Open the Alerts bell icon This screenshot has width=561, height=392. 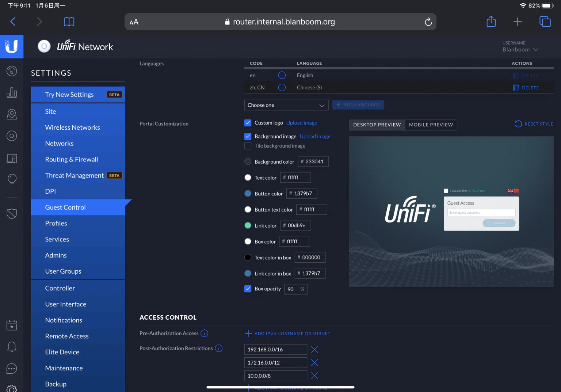point(12,346)
